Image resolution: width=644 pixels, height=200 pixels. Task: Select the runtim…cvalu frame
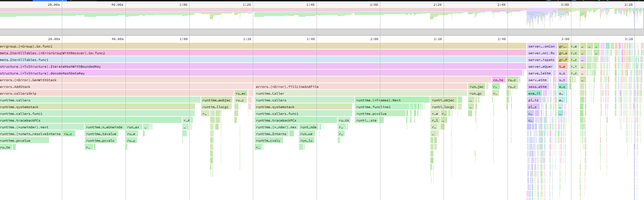click(x=269, y=140)
